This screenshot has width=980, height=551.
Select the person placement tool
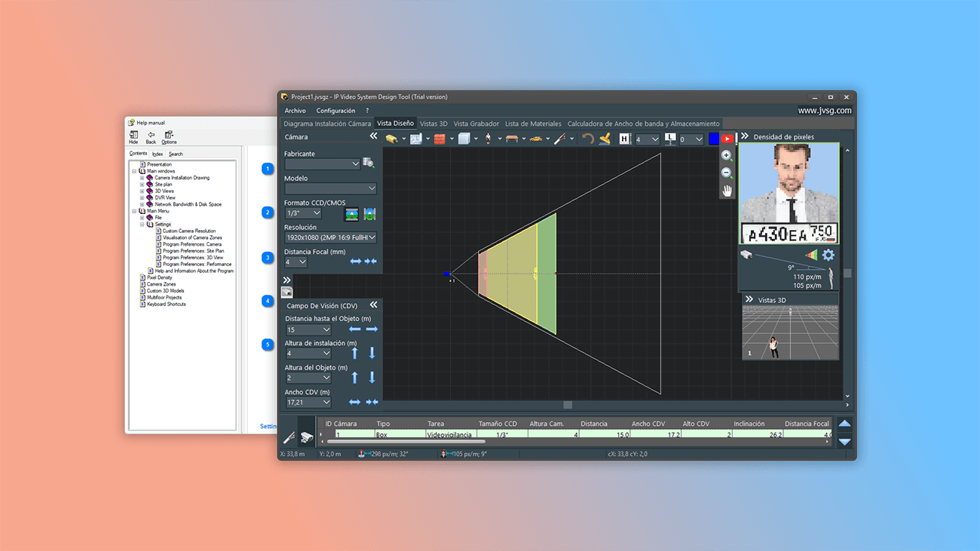(488, 138)
